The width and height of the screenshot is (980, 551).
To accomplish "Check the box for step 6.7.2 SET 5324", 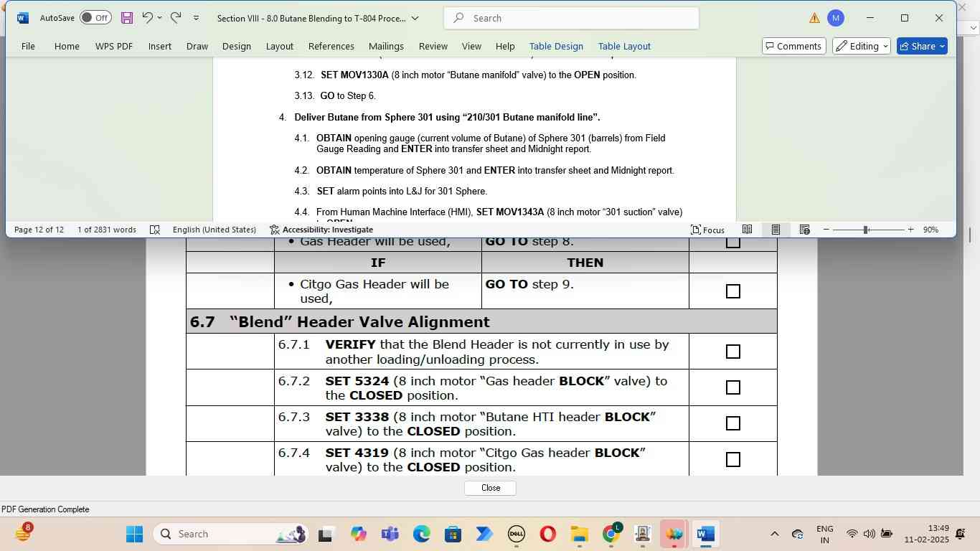I will 732,387.
